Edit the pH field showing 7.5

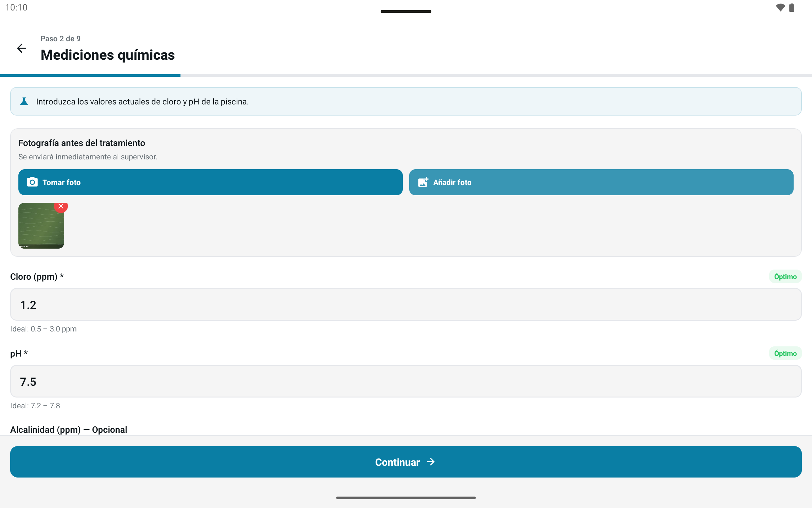click(x=406, y=381)
